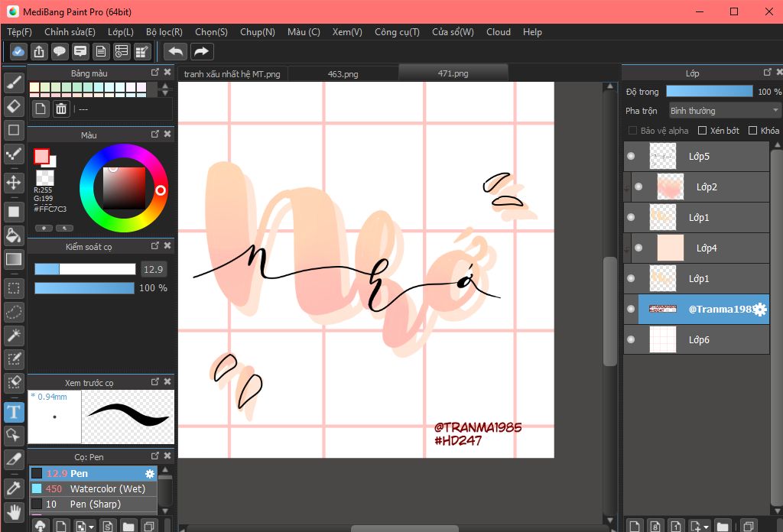Close the Bảng màu panel

tap(167, 73)
